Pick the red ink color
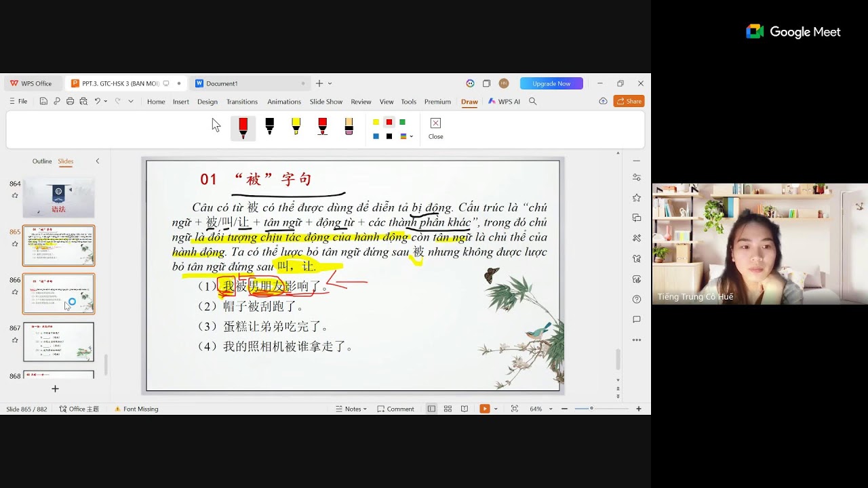 tap(389, 122)
